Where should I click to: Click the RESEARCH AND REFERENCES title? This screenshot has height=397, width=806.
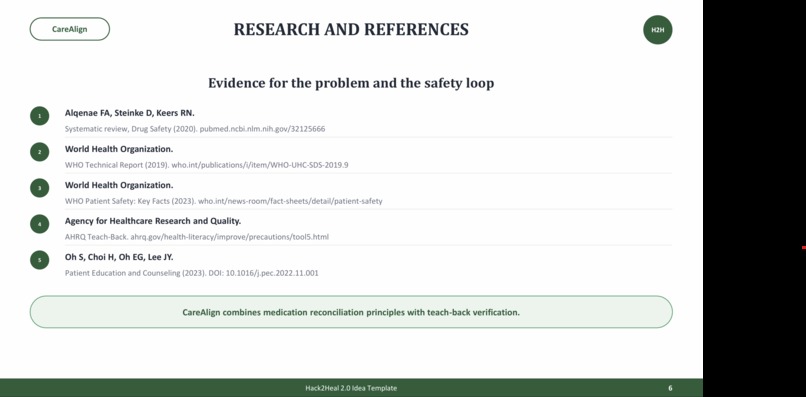point(351,29)
